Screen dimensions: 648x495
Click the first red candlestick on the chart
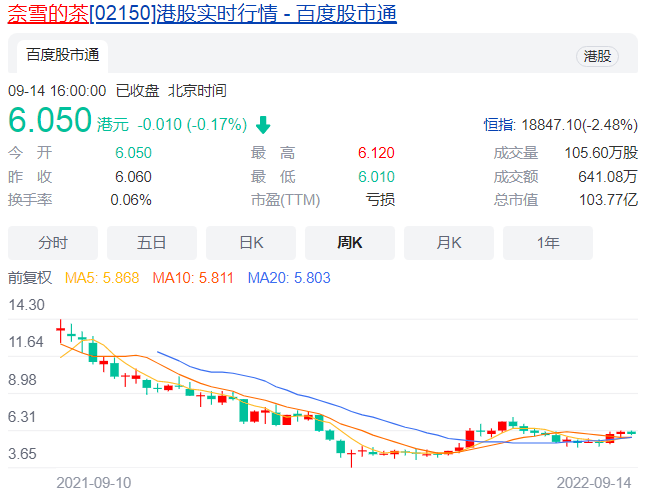point(61,331)
